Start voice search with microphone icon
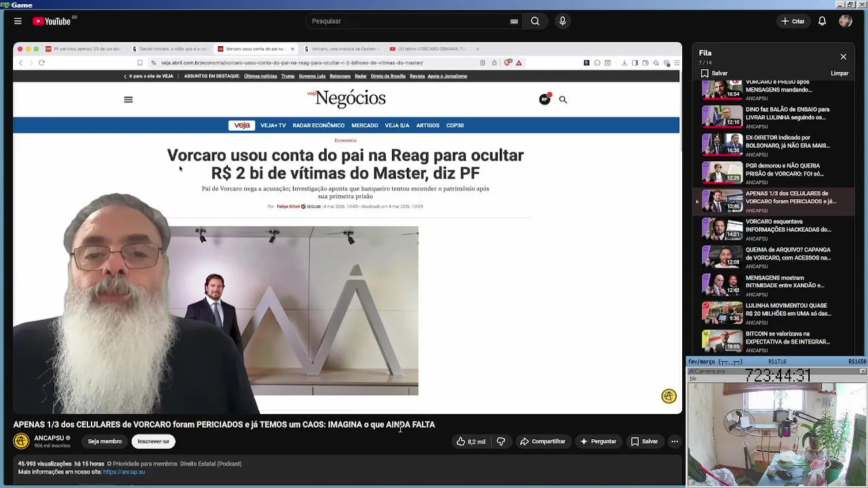The width and height of the screenshot is (868, 488). (562, 21)
